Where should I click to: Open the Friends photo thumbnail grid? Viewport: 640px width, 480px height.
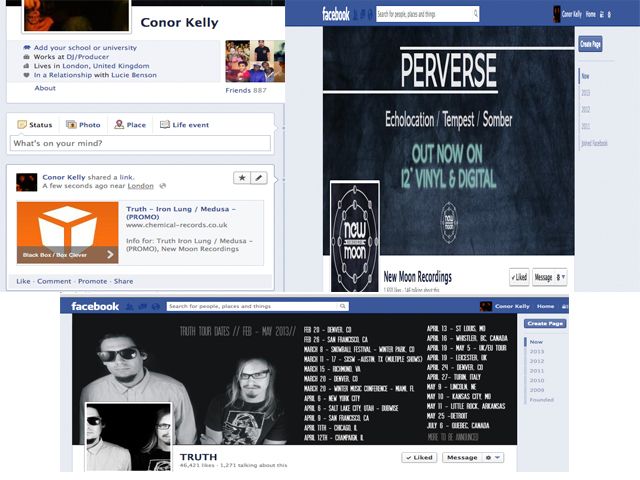[x=255, y=61]
